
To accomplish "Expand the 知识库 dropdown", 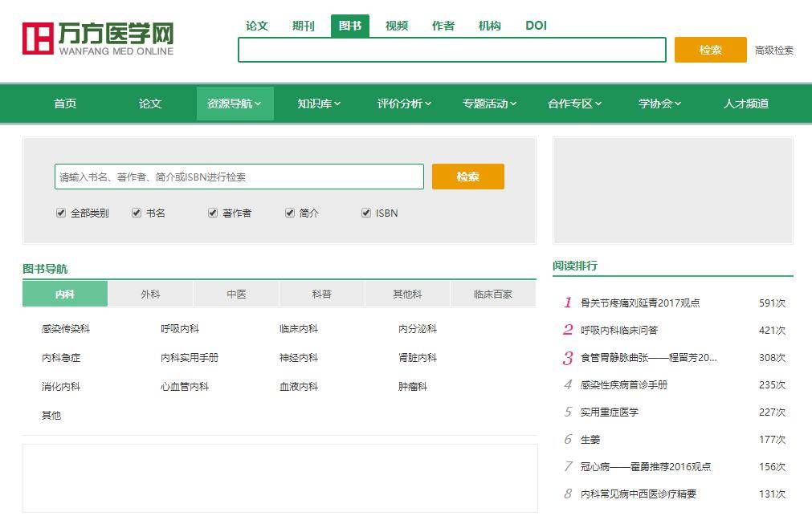I will tap(318, 104).
